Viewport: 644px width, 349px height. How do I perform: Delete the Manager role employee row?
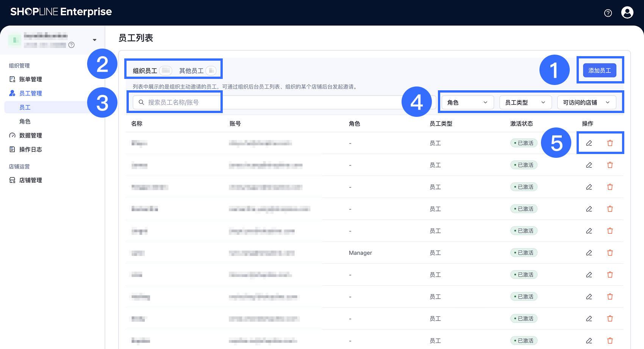pos(610,253)
